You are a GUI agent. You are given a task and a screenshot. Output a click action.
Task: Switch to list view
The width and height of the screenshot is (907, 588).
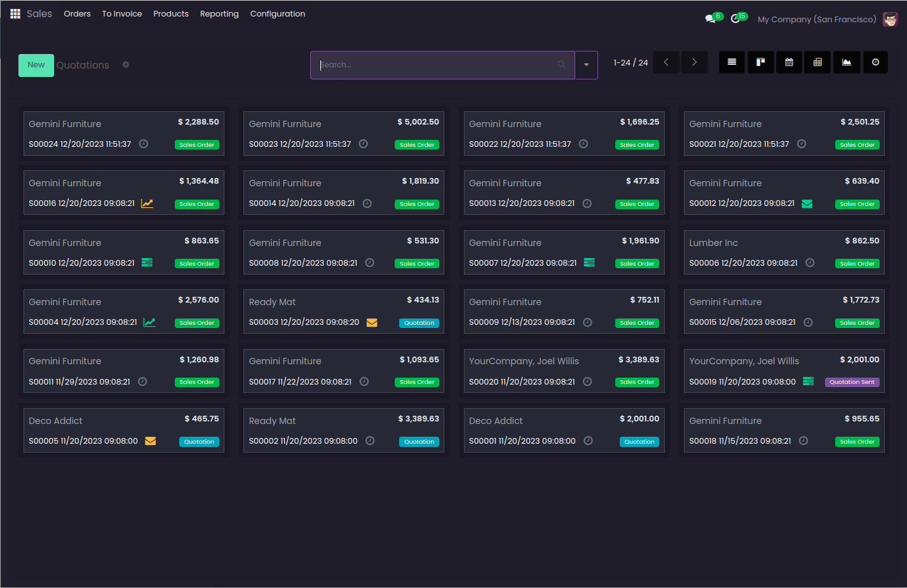click(x=732, y=62)
